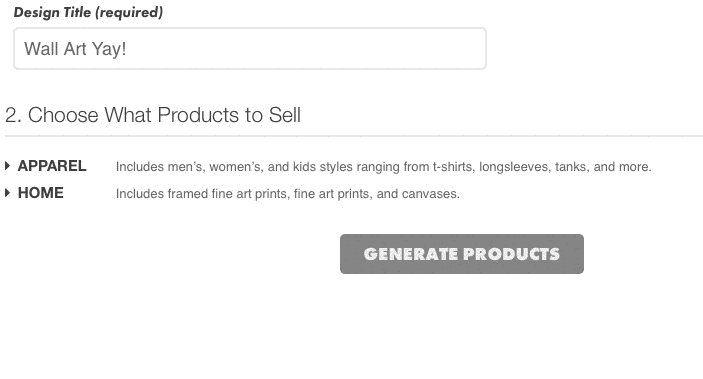Screen dimensions: 703x379
Task: Click the apparel styles description text
Action: tap(383, 167)
